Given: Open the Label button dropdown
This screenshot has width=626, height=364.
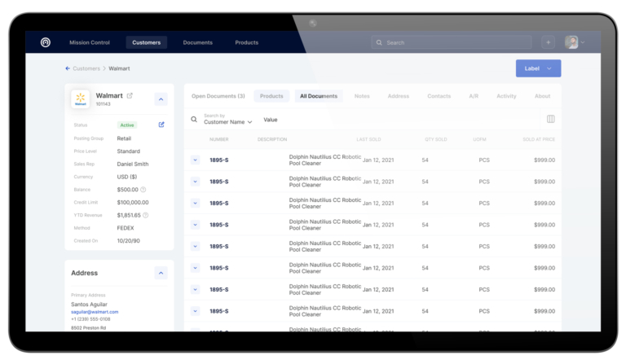Looking at the screenshot, I should point(549,68).
